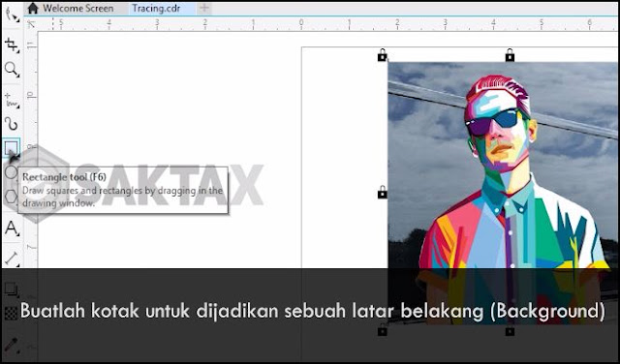
Task: Select the Shape tool
Action: click(x=12, y=15)
